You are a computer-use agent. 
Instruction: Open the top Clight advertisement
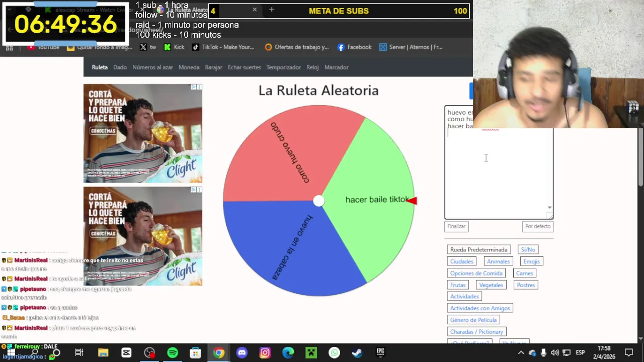tap(143, 133)
